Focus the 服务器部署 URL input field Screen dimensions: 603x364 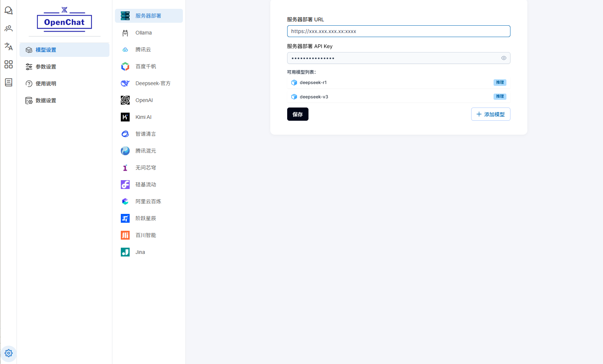(x=399, y=31)
